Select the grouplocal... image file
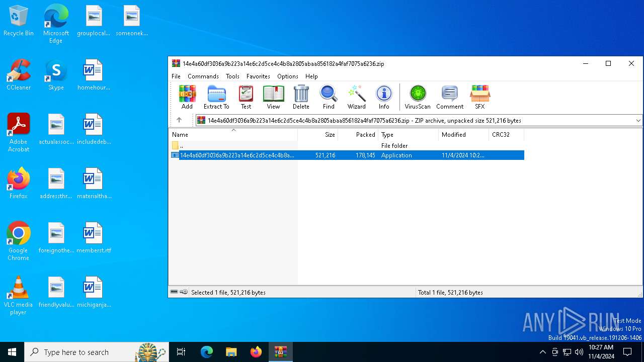This screenshot has height=362, width=644. (94, 21)
